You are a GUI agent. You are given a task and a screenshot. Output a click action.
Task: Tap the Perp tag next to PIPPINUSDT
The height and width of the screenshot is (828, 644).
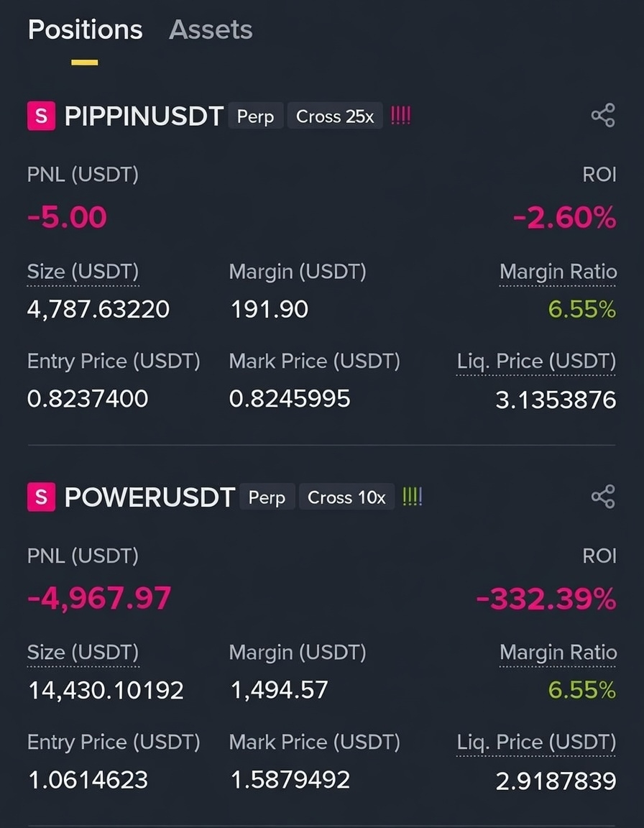[x=255, y=116]
